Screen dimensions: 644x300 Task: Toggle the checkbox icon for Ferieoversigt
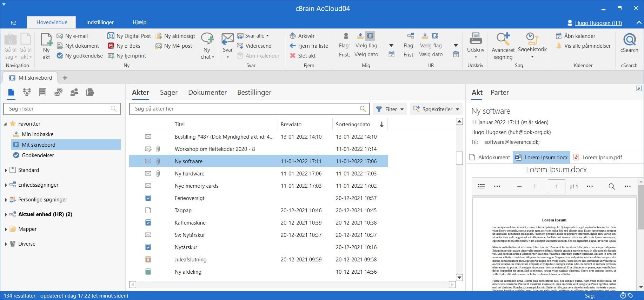(x=148, y=198)
